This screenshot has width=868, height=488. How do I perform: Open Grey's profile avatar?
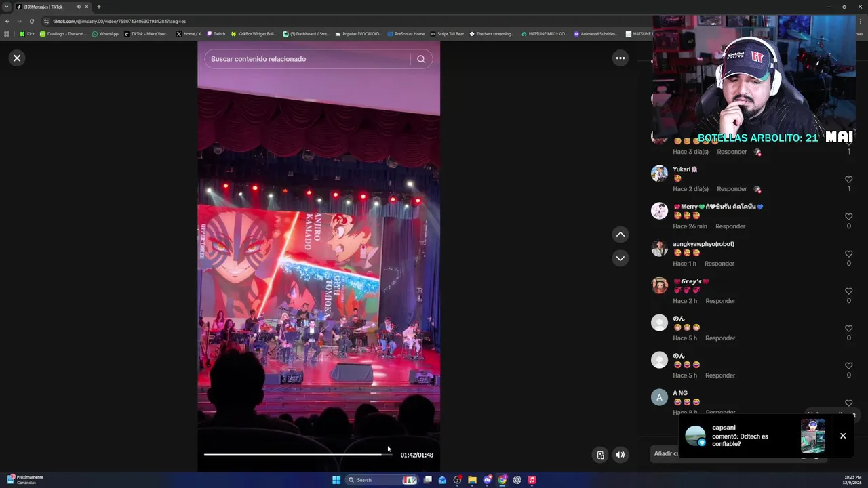tap(659, 285)
